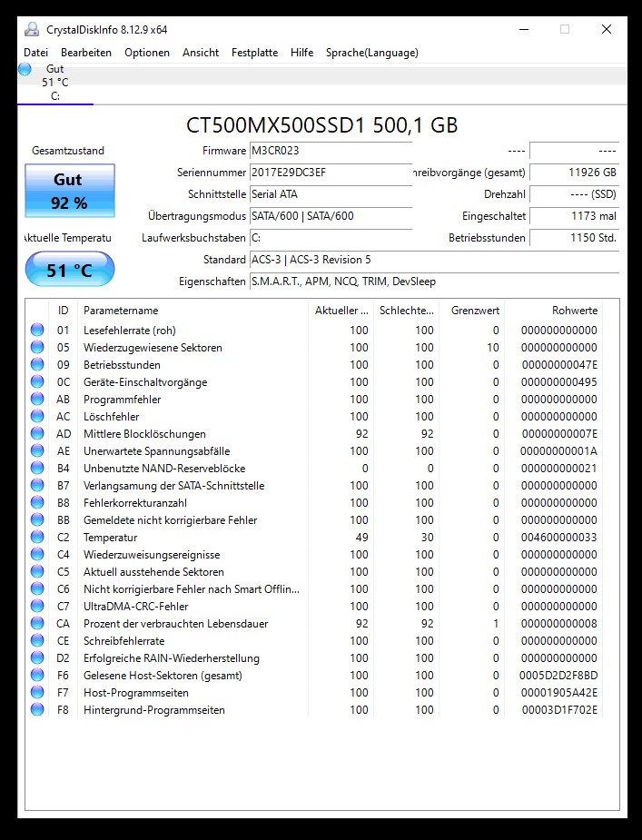This screenshot has height=840, width=642.
Task: Click the status icon for Prozent der verbrauchten Lebensdauer
Action: click(37, 624)
